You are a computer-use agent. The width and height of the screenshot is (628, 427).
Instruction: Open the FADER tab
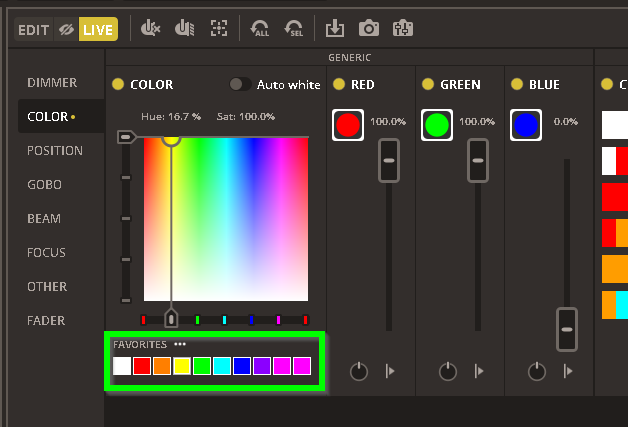coord(46,321)
